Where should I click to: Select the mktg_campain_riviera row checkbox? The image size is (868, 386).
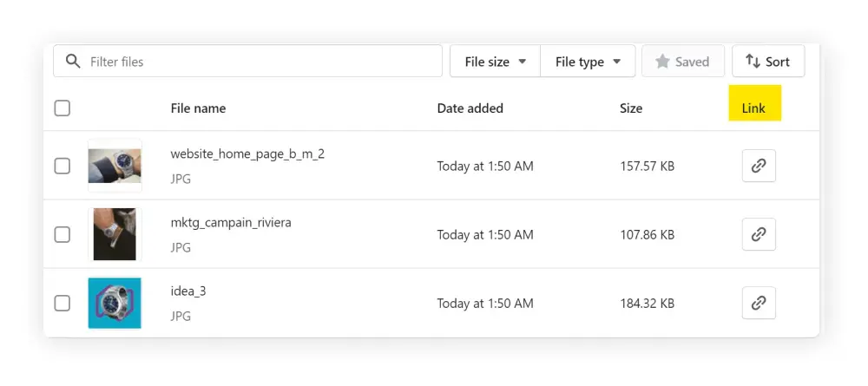tap(62, 234)
